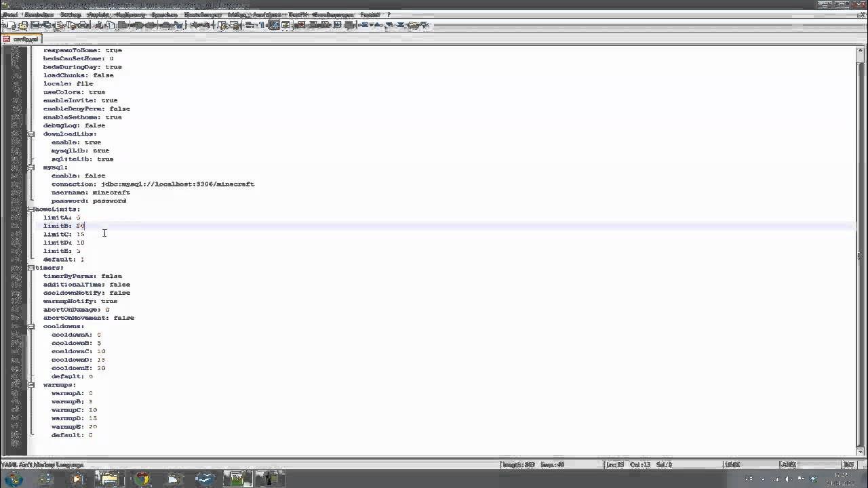The width and height of the screenshot is (868, 488).
Task: Collapse the timers section fold marker
Action: point(31,268)
